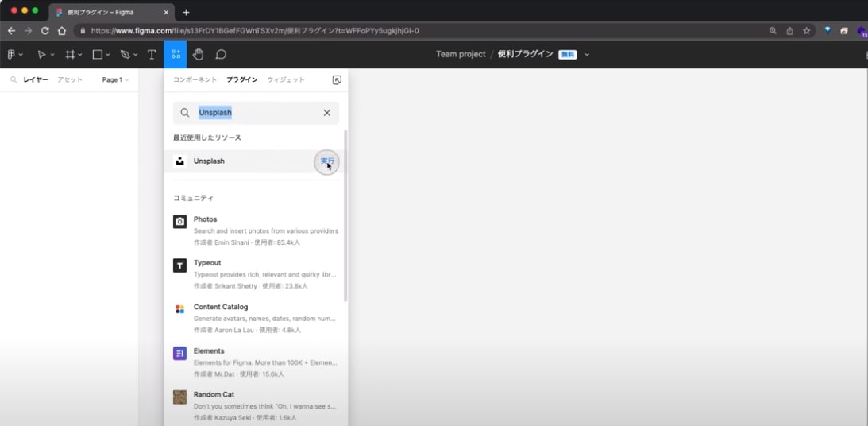Open the Elements plugin

(256, 362)
